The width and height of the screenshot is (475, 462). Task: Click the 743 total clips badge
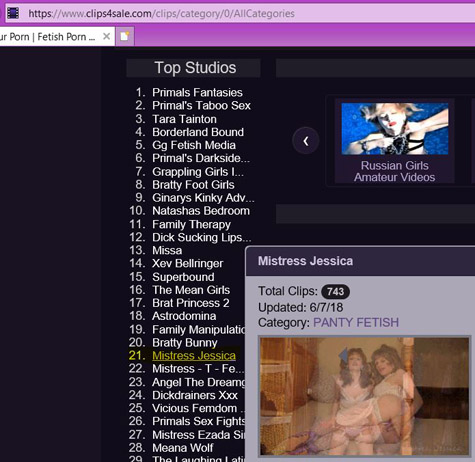click(x=335, y=292)
